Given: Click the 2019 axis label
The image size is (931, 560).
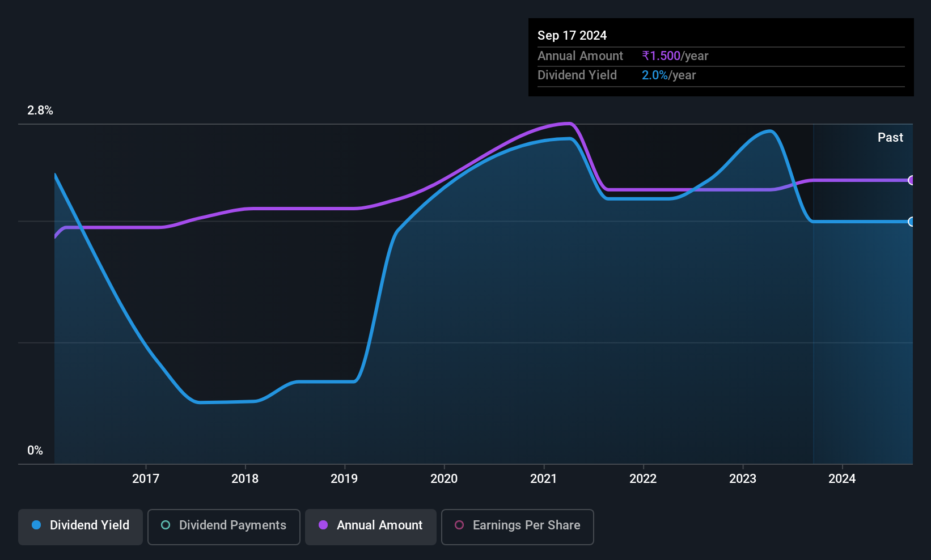Looking at the screenshot, I should pyautogui.click(x=344, y=479).
